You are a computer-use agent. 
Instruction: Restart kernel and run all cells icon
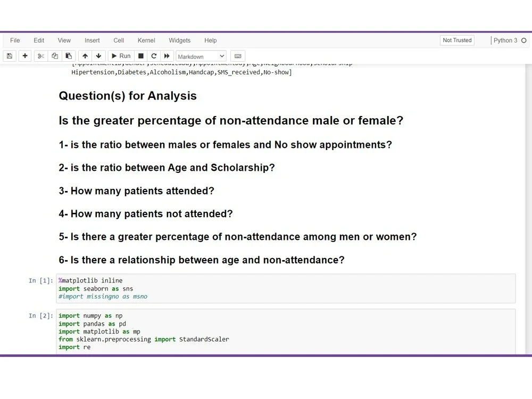click(x=167, y=56)
